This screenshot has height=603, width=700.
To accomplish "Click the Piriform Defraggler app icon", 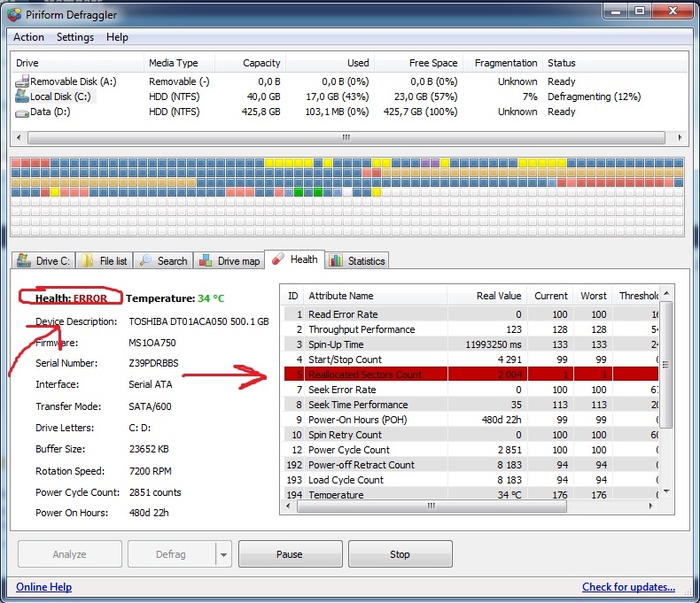I will tap(14, 15).
